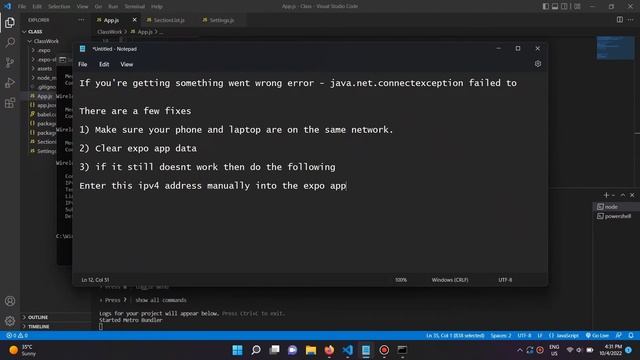Open VS Code Search icon in the activity bar

click(10, 42)
